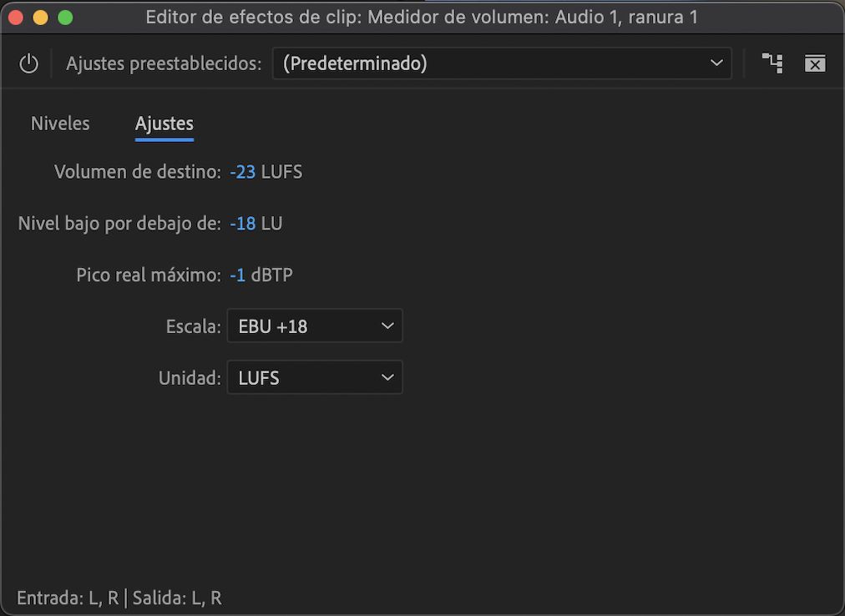
Task: Click the Volumen de destino label
Action: coord(136,171)
